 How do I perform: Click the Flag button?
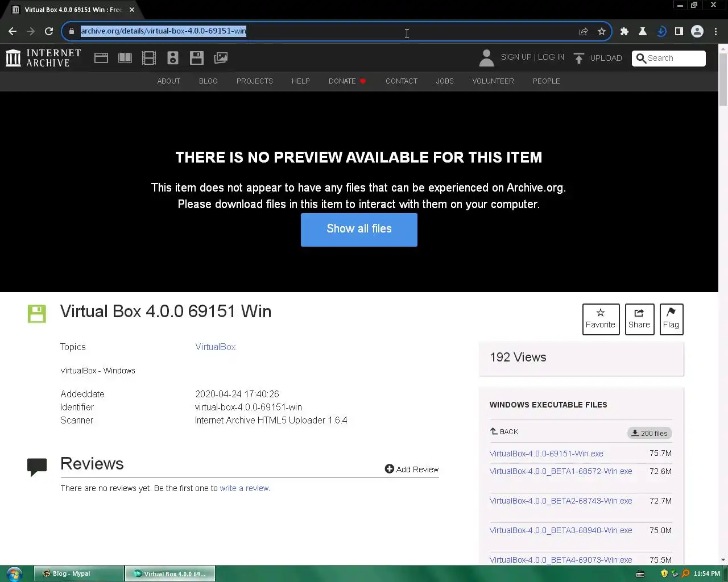[671, 319]
